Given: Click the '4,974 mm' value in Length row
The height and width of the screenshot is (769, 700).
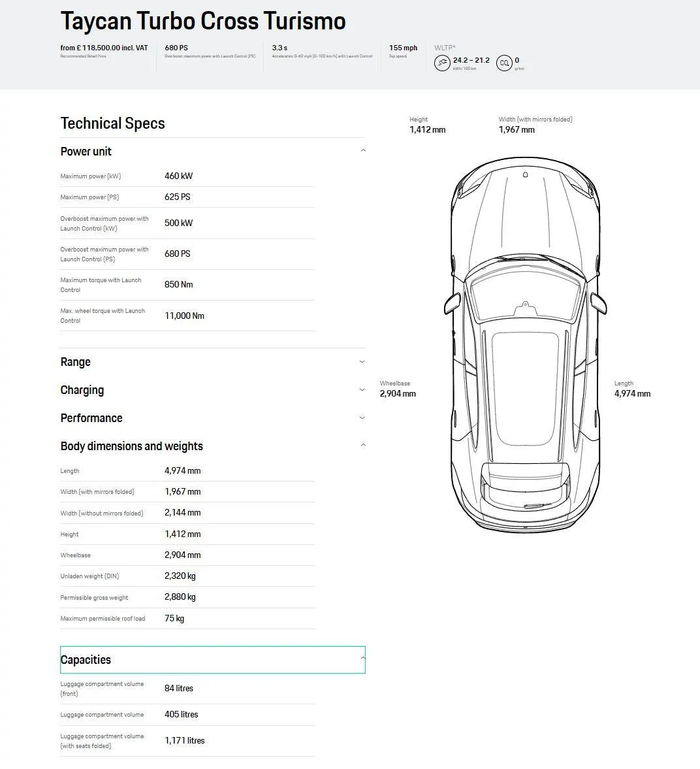Looking at the screenshot, I should (182, 471).
